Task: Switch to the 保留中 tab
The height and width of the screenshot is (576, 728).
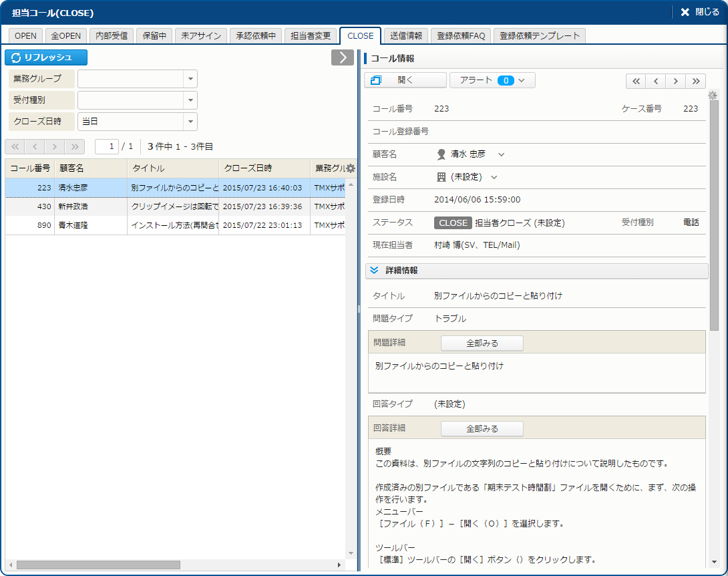Action: [154, 36]
